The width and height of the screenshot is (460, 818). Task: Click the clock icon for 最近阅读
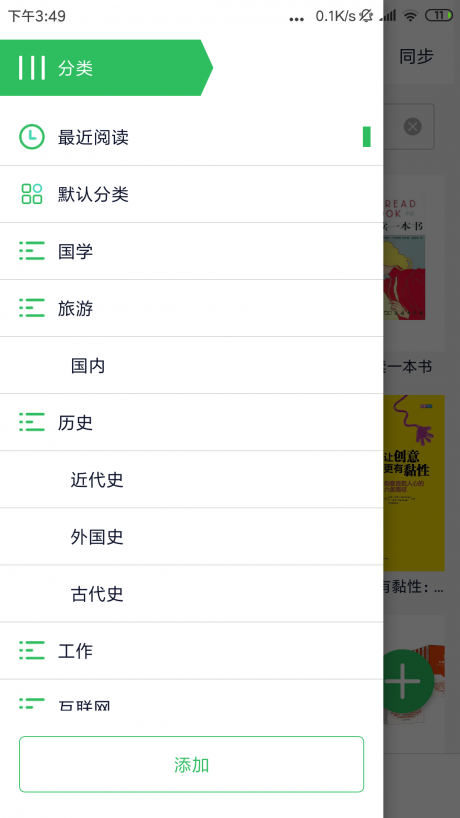click(32, 137)
